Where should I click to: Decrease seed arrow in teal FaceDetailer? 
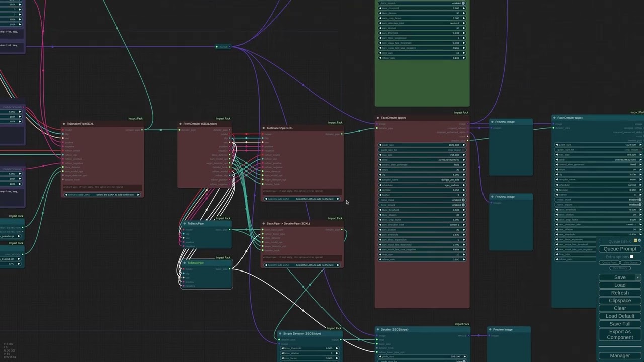[558, 160]
